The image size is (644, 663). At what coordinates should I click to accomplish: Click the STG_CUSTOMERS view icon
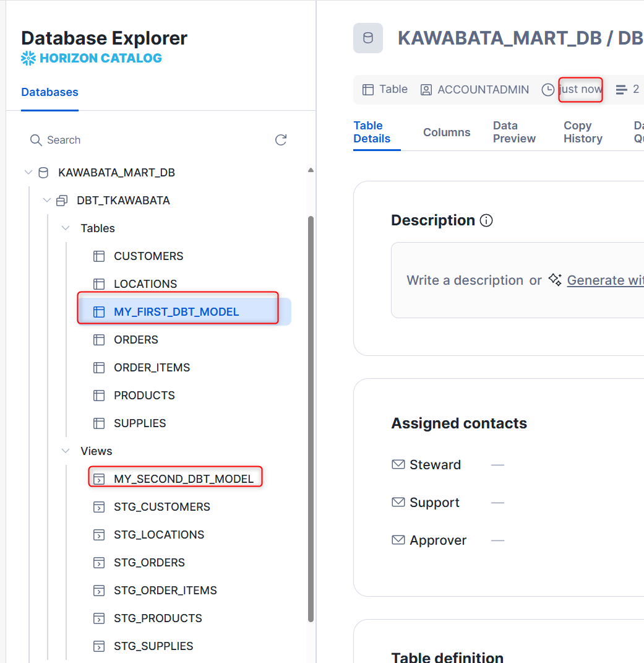tap(99, 507)
